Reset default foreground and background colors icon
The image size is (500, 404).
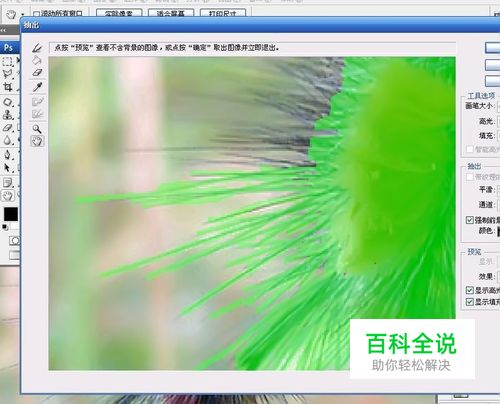click(5, 227)
